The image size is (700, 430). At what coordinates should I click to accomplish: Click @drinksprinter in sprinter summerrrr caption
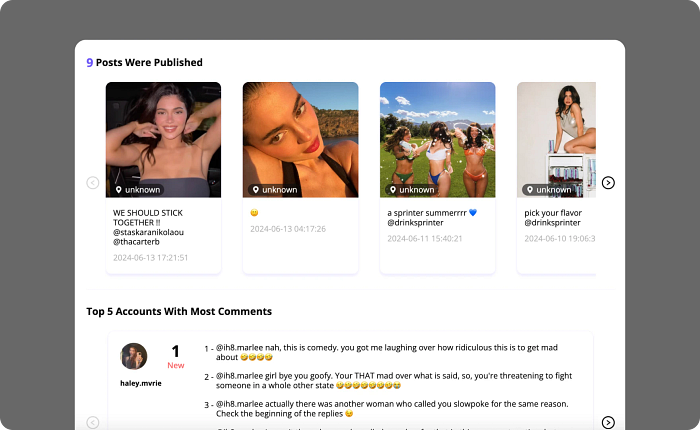click(x=415, y=223)
